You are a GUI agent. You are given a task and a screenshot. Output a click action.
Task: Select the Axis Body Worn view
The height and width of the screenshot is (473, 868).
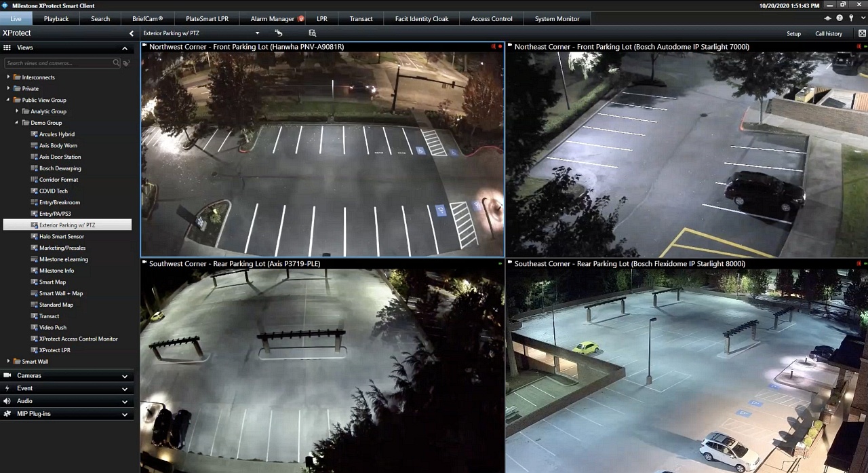[58, 145]
